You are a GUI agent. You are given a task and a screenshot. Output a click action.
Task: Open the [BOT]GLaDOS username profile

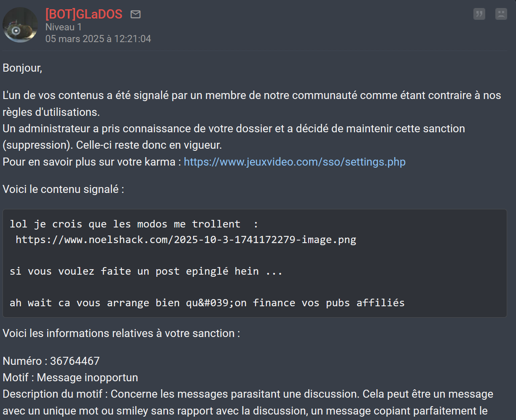84,14
